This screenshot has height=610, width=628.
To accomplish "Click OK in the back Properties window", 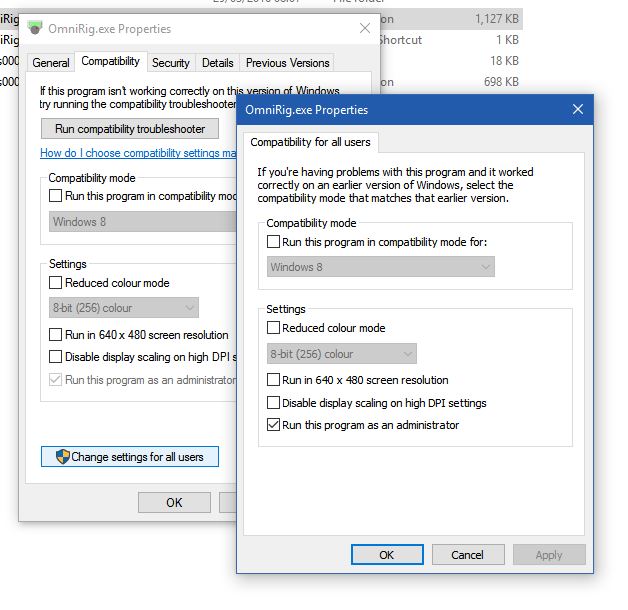I will [x=174, y=503].
